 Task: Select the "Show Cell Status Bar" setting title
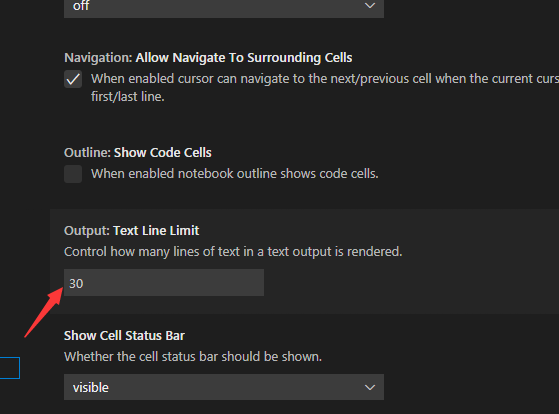tap(124, 336)
